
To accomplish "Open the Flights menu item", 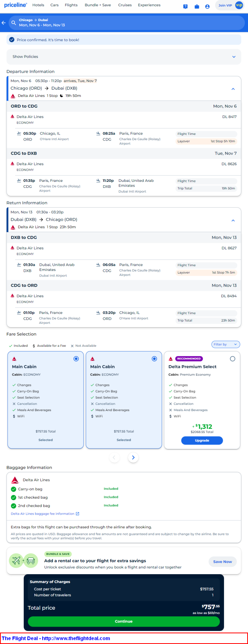I will click(x=71, y=5).
